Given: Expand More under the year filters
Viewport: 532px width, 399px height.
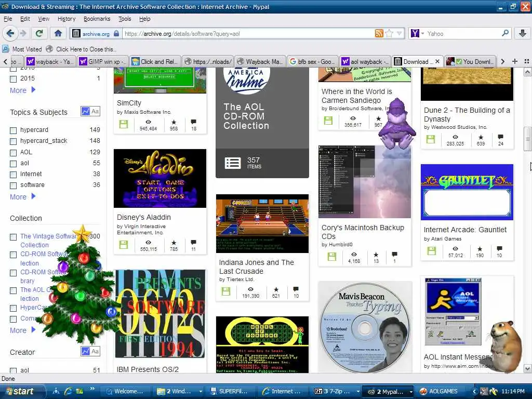Looking at the screenshot, I should point(22,90).
